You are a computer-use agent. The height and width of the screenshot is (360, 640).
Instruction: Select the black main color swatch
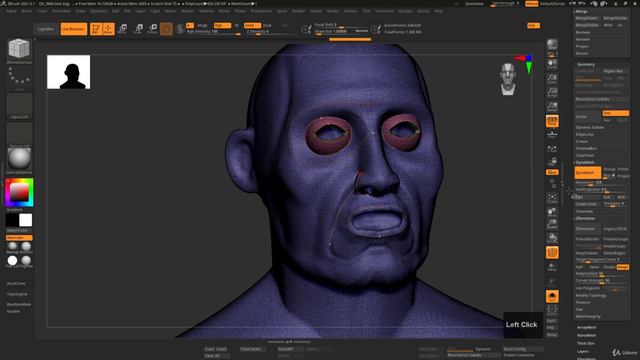[12, 220]
